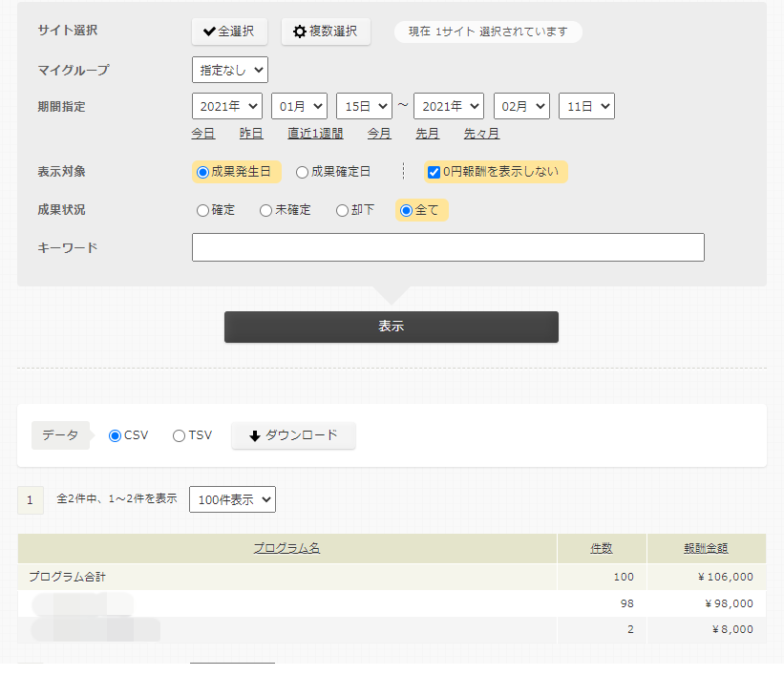
Task: Click the 先月 date shortcut link
Action: [428, 134]
